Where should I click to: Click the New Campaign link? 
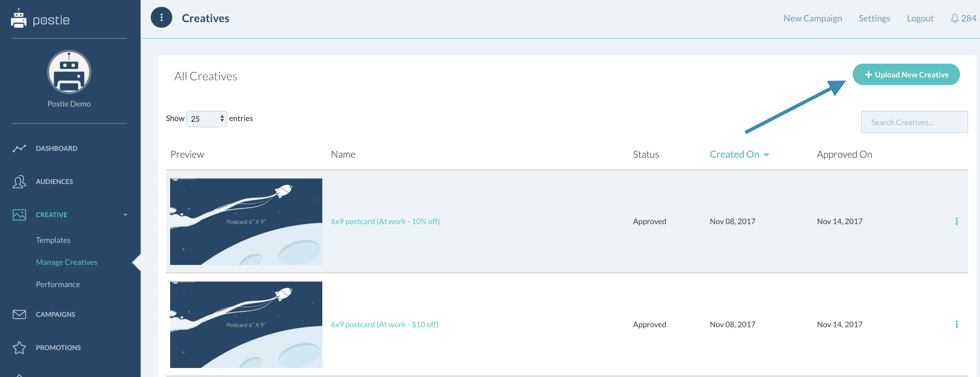812,18
